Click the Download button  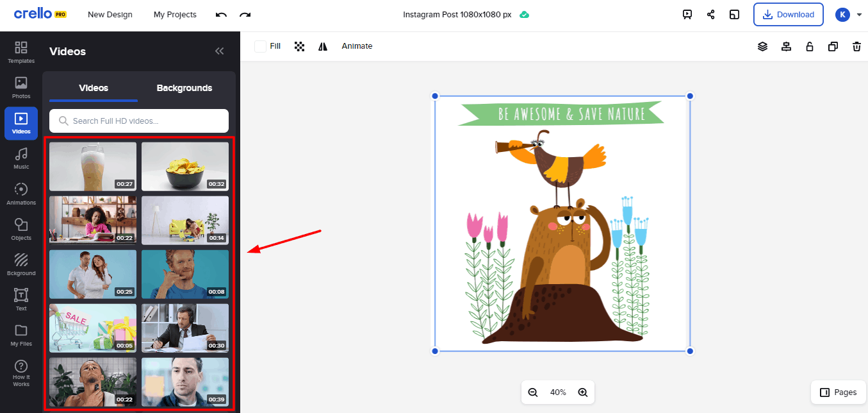pyautogui.click(x=788, y=15)
